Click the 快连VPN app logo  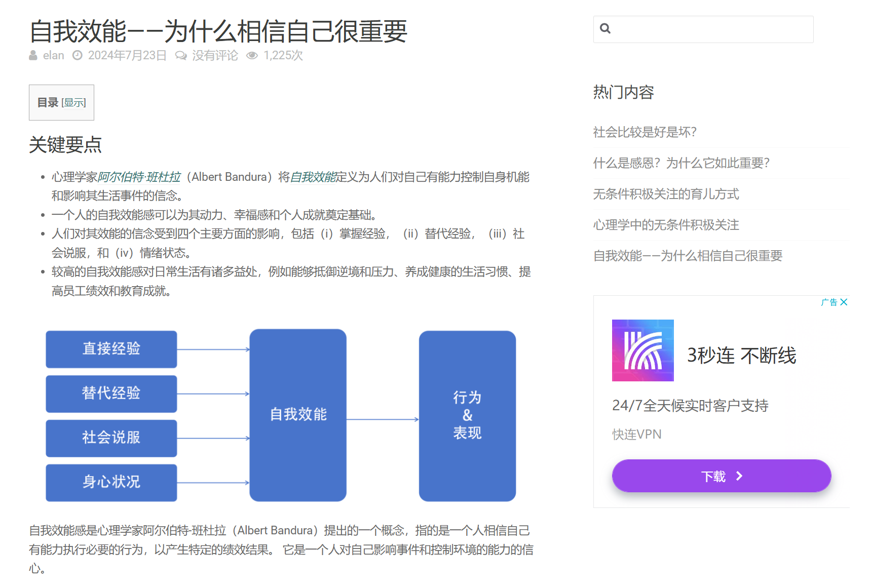[642, 350]
